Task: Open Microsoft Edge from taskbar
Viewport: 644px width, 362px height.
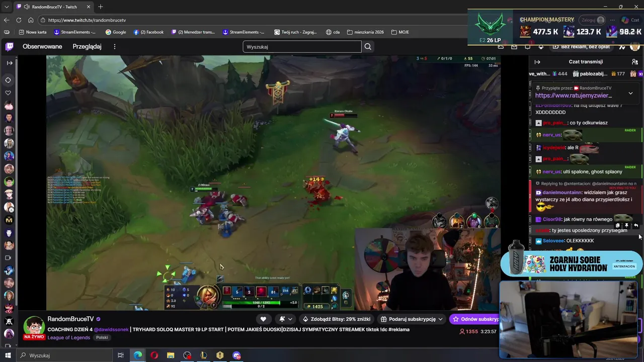Action: click(137, 355)
